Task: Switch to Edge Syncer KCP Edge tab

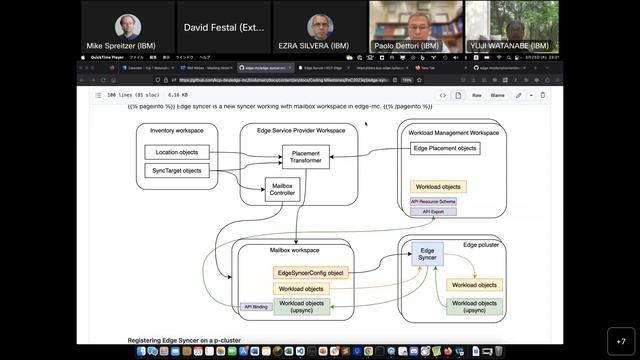Action: [x=324, y=68]
